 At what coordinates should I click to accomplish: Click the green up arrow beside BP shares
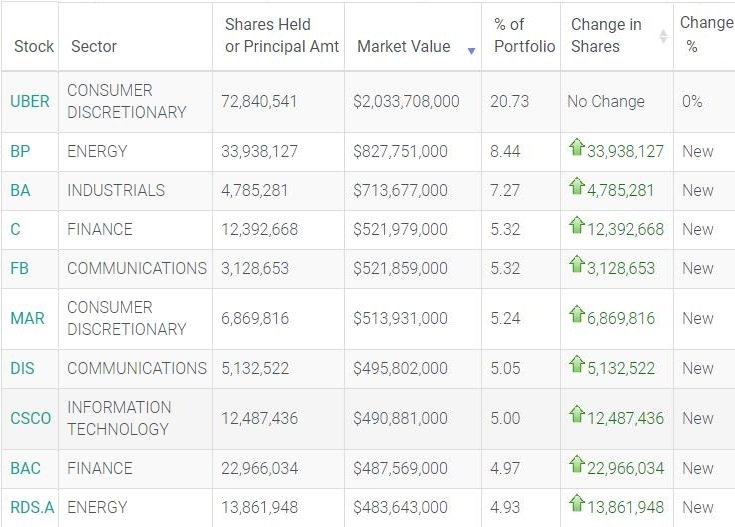576,148
